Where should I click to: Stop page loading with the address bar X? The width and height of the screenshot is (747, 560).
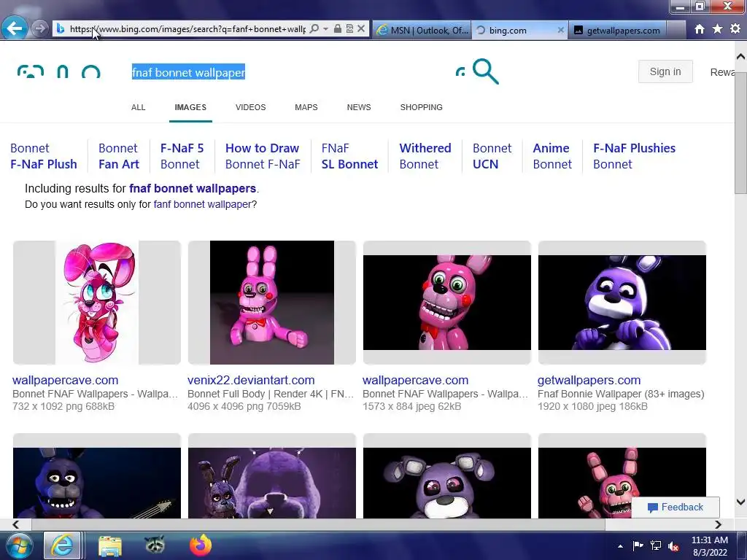click(361, 29)
